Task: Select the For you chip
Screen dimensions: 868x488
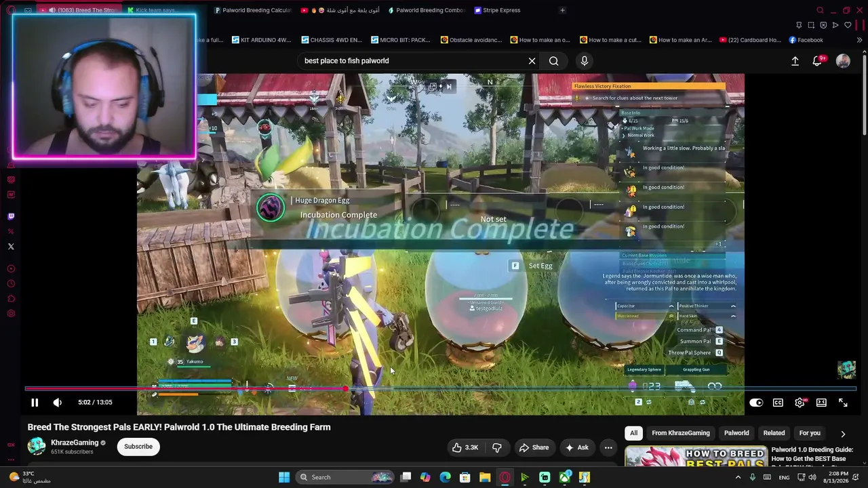Action: (810, 433)
